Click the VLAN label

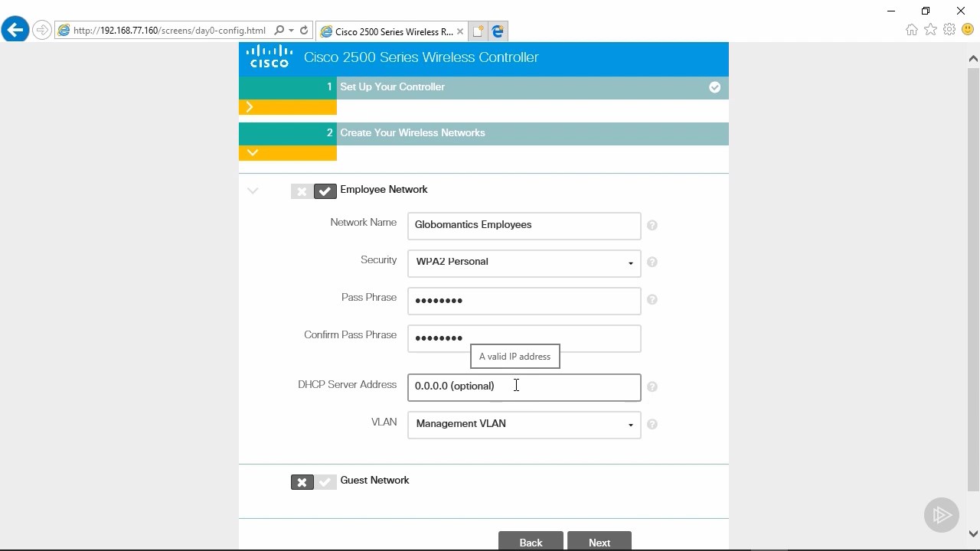(384, 422)
